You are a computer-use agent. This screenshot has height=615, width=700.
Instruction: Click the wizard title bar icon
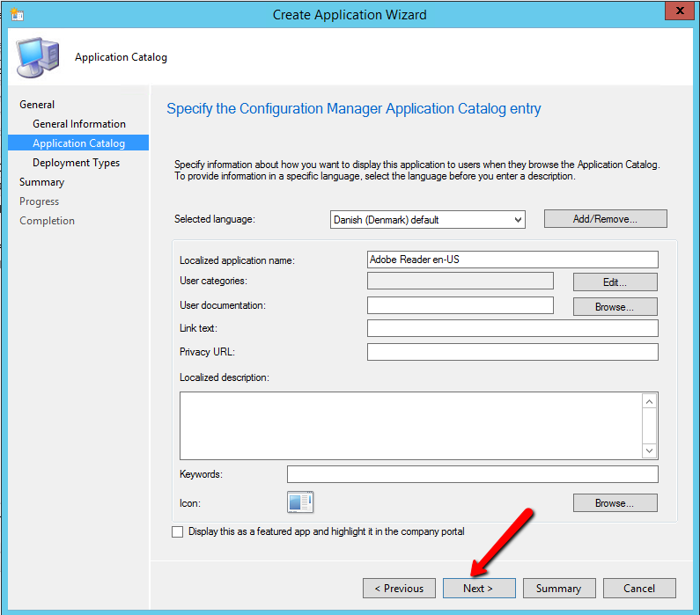pyautogui.click(x=16, y=14)
